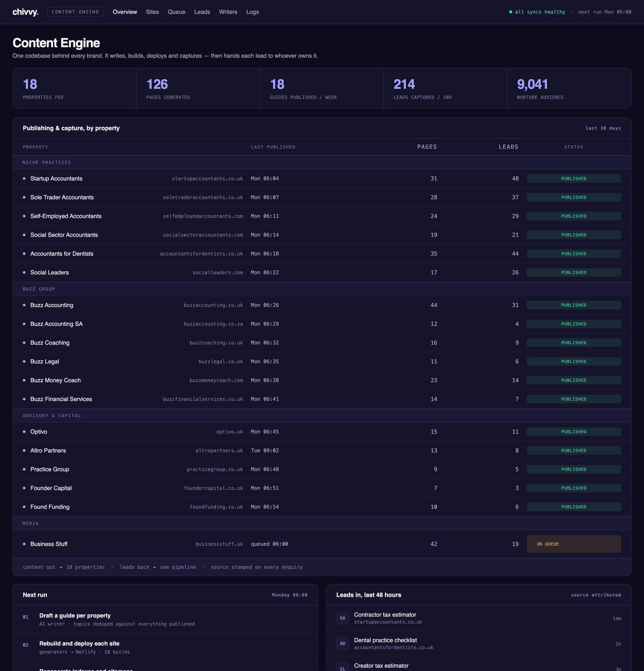
Task: Click pages count 44 for Buzz Accounting
Action: pos(433,305)
